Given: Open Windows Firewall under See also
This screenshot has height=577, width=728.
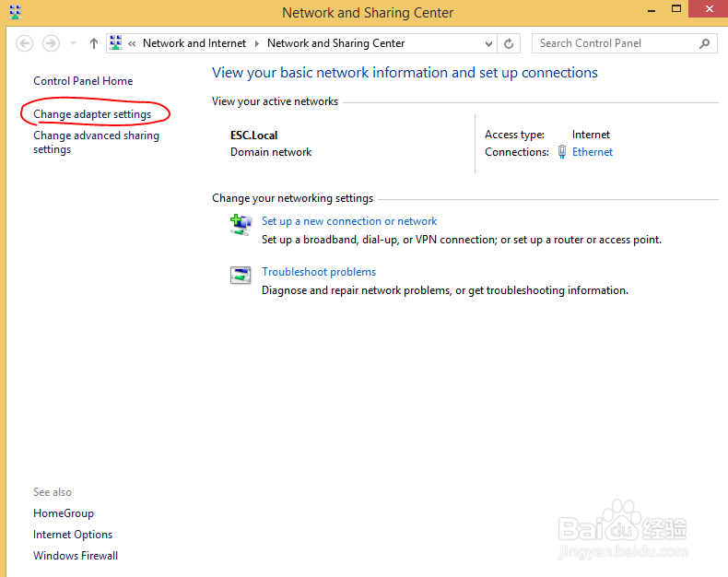Looking at the screenshot, I should [76, 556].
